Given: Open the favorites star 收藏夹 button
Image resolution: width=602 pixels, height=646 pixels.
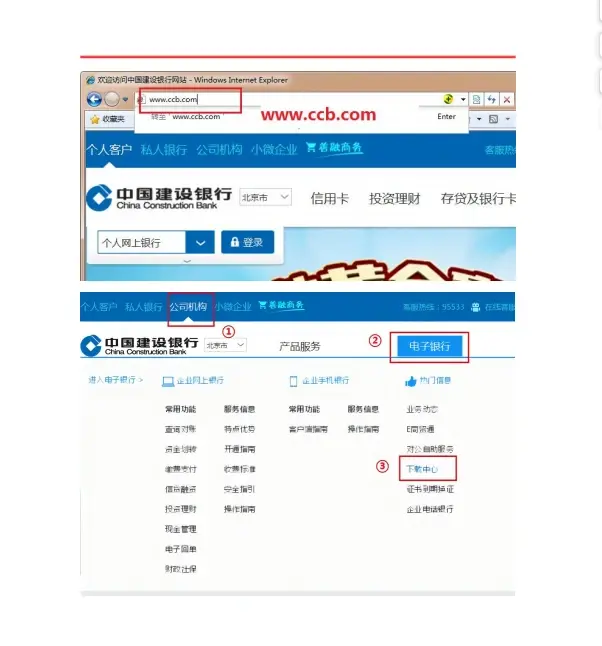Looking at the screenshot, I should pyautogui.click(x=107, y=119).
